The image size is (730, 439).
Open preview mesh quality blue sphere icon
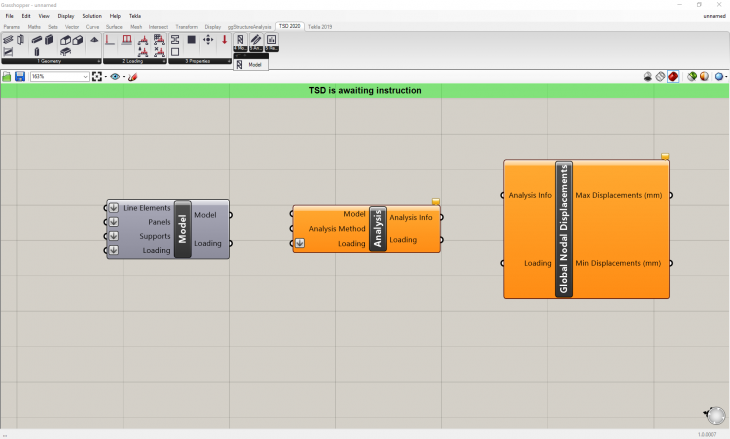pos(719,76)
